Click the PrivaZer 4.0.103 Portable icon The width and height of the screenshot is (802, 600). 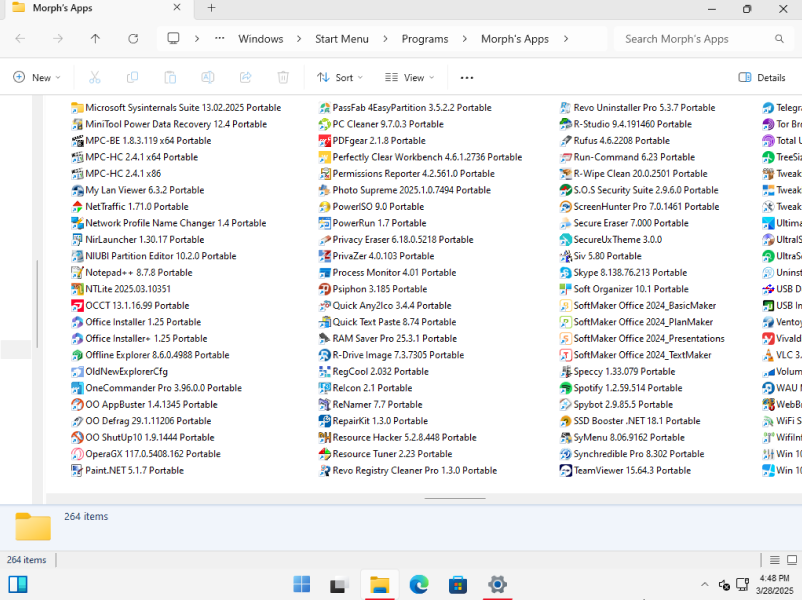tap(324, 256)
